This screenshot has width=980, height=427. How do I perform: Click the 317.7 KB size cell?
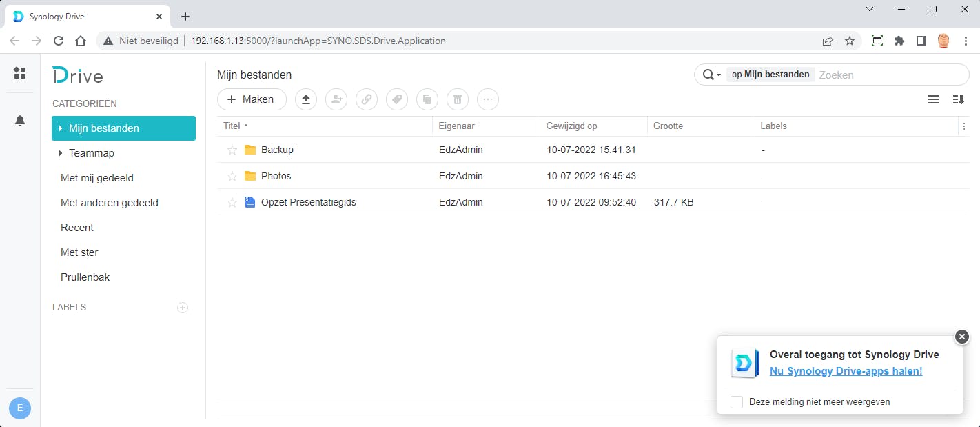(673, 202)
